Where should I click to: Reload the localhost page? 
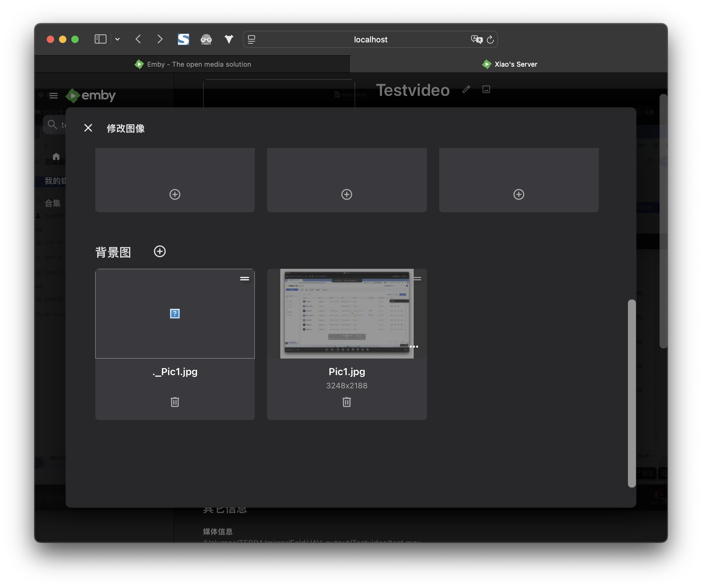coord(491,40)
